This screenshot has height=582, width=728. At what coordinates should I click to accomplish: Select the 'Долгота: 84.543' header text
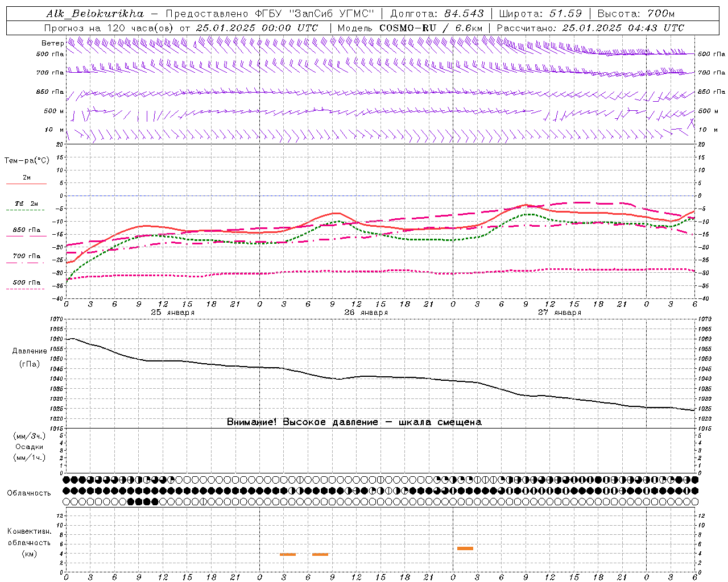coord(437,14)
